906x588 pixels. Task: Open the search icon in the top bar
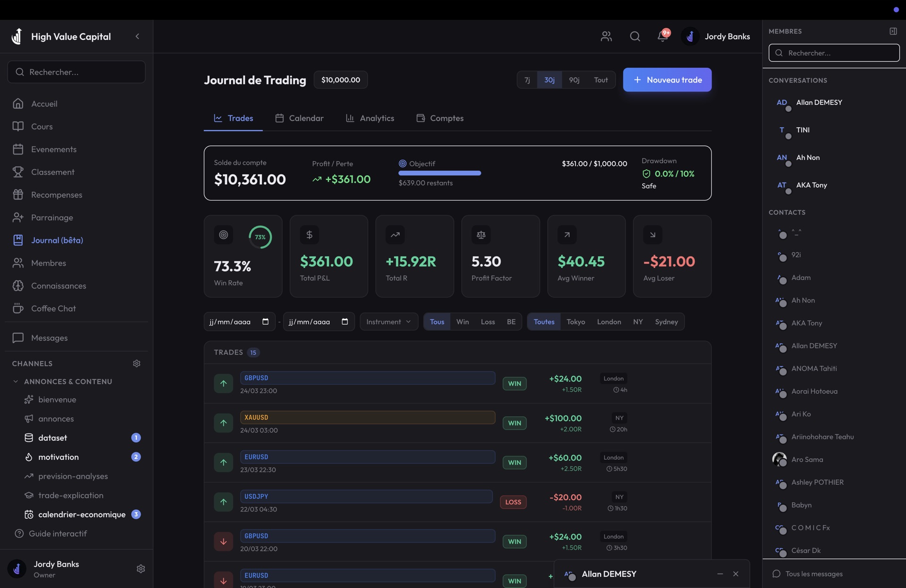pyautogui.click(x=635, y=36)
